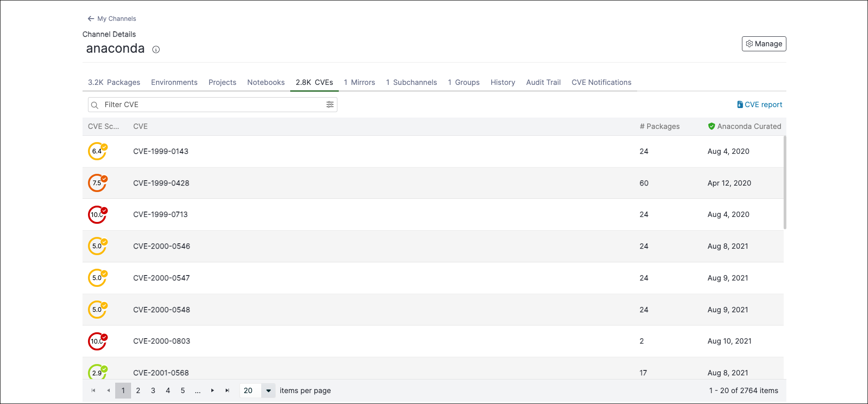Click score badge for CVE-2000-0548
Screen dimensions: 868x404
pos(98,310)
